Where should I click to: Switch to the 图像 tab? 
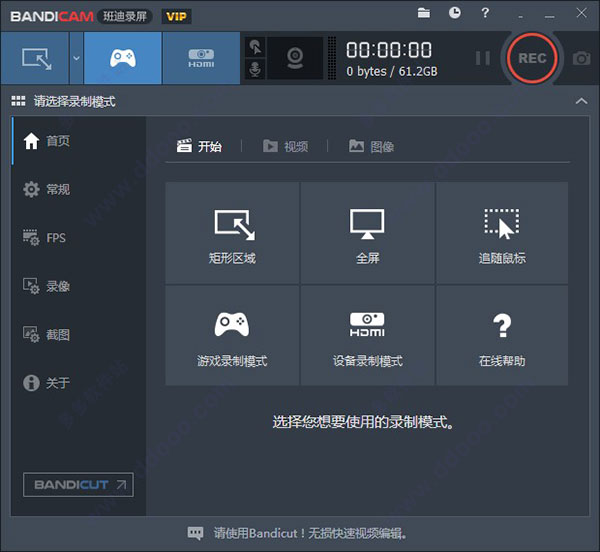tap(371, 146)
